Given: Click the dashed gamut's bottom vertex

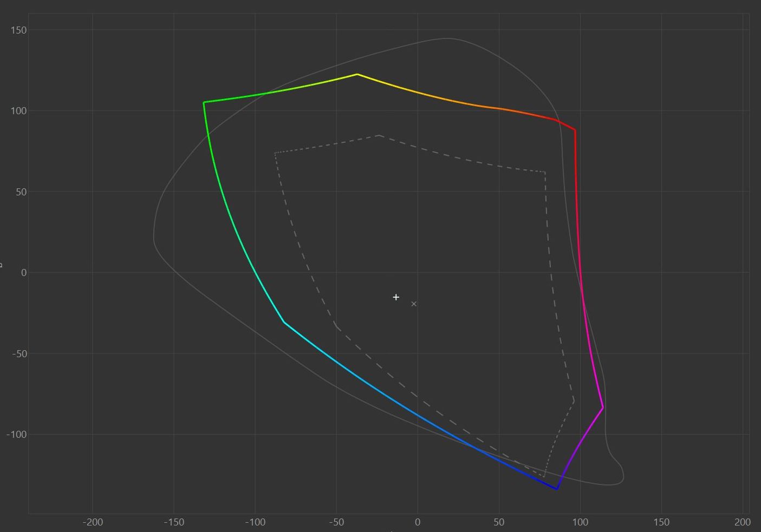Looking at the screenshot, I should pos(544,476).
